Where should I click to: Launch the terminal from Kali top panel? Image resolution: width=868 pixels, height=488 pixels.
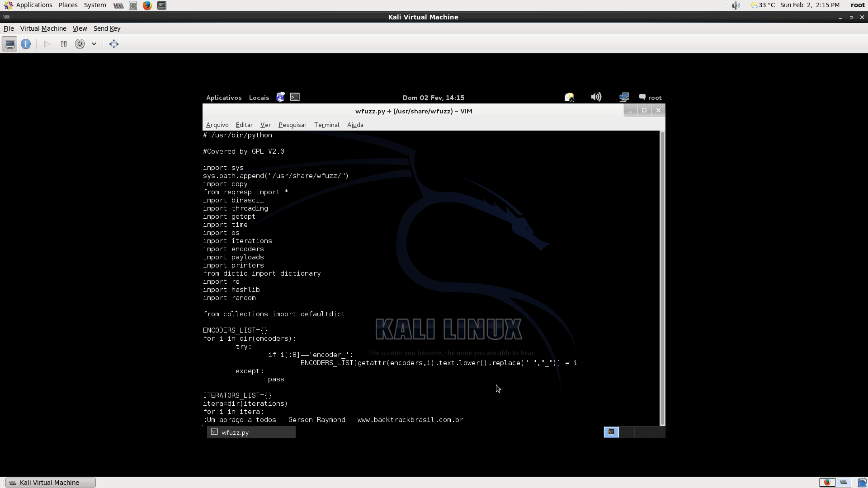(x=295, y=97)
